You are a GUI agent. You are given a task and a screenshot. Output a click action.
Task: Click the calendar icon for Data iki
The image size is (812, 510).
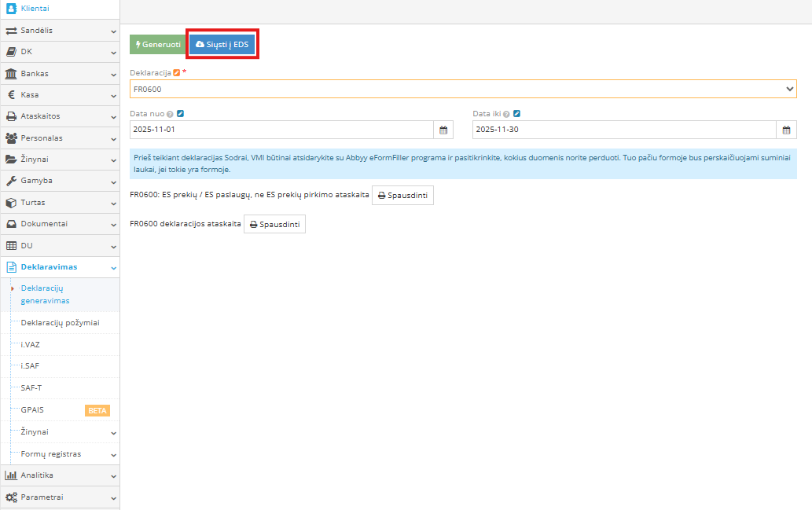click(x=786, y=130)
